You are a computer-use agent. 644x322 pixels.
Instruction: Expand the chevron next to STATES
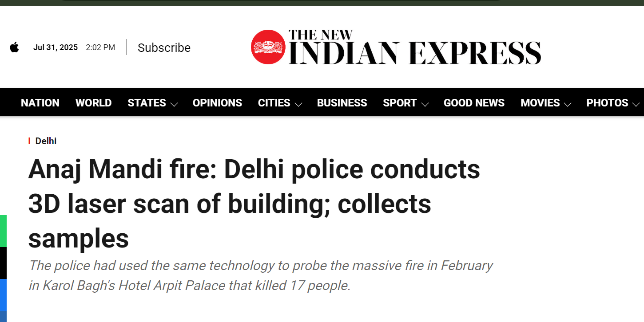coord(174,104)
